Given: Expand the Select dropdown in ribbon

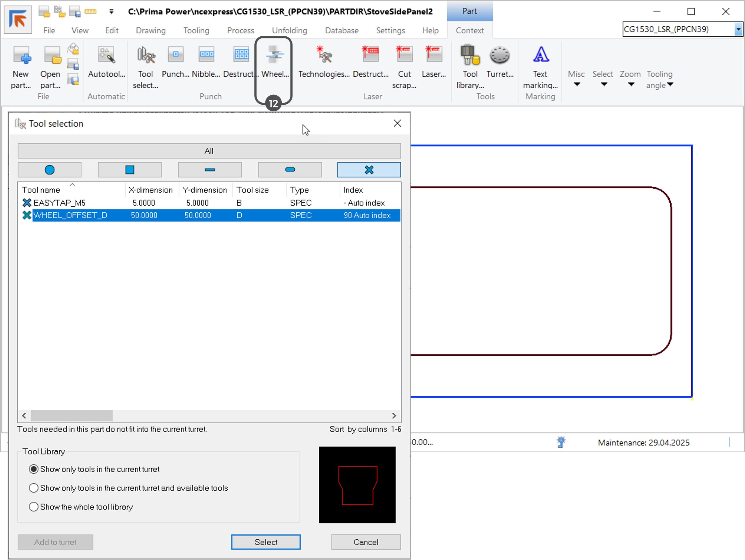Looking at the screenshot, I should pyautogui.click(x=603, y=79).
